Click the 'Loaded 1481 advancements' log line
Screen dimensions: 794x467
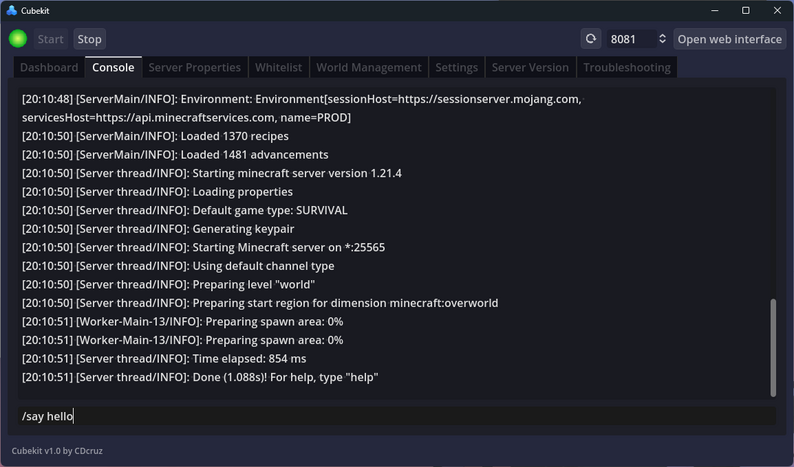[175, 154]
